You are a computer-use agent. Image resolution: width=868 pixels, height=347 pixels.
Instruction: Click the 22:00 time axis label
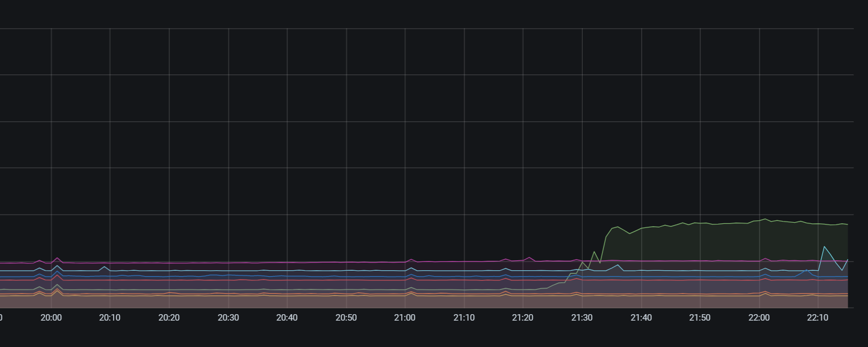point(759,318)
